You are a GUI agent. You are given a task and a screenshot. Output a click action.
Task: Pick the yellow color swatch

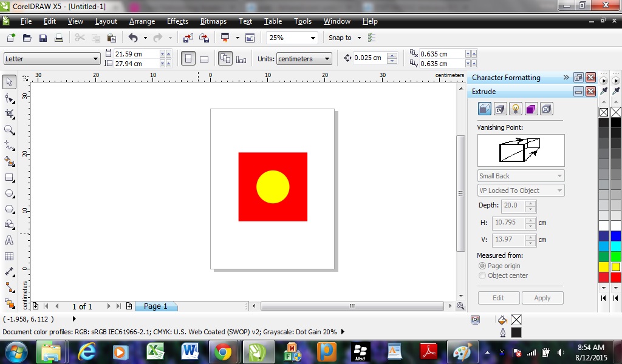tap(615, 266)
